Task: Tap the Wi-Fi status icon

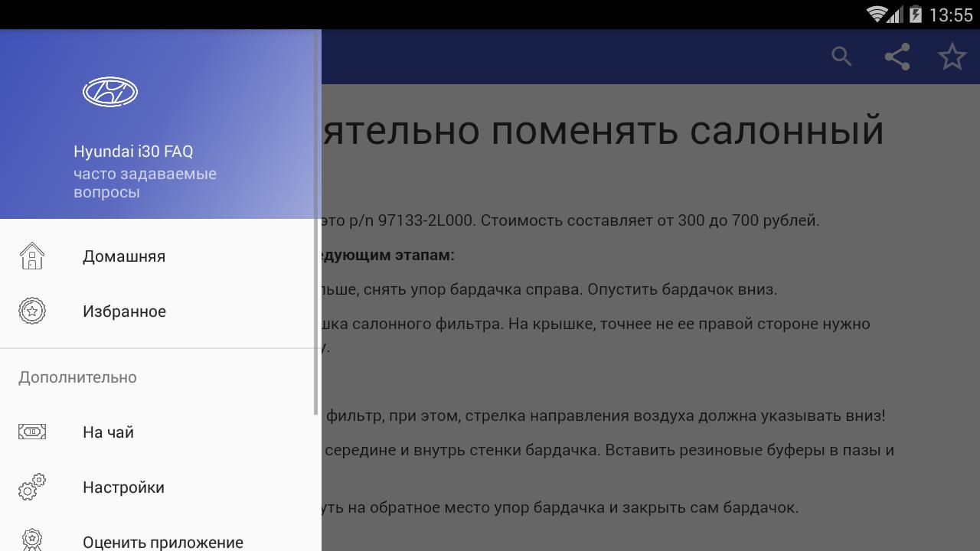Action: pyautogui.click(x=877, y=14)
